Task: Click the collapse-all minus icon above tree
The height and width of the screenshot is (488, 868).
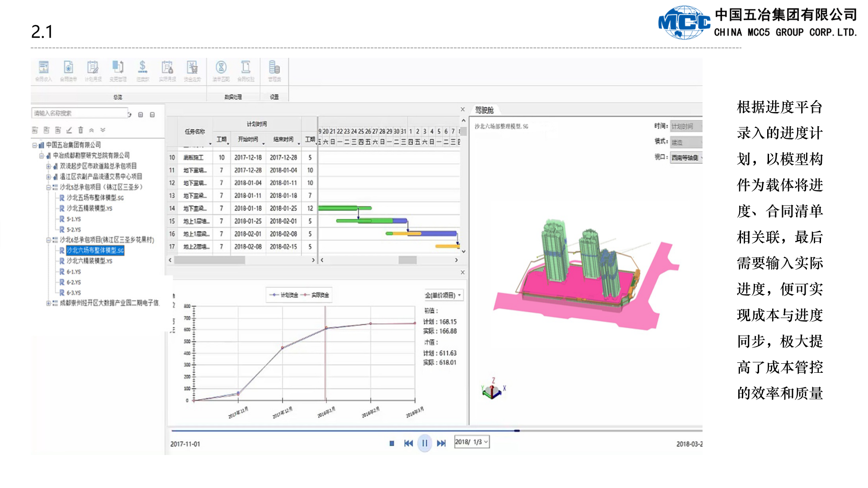Action: pyautogui.click(x=152, y=115)
